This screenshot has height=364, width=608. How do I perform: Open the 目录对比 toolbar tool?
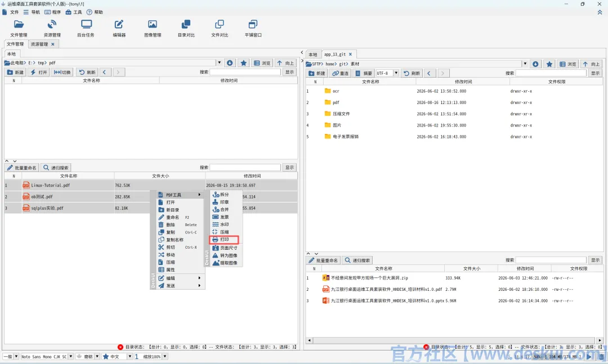pos(186,28)
